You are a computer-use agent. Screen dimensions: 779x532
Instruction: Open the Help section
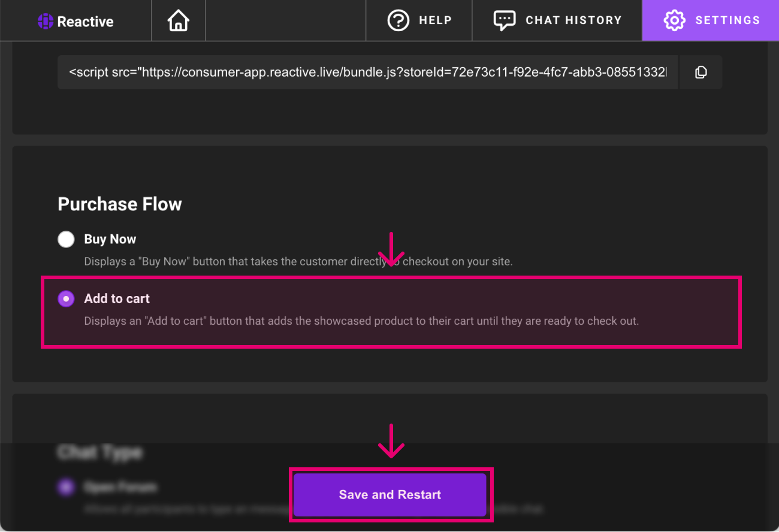click(x=419, y=20)
